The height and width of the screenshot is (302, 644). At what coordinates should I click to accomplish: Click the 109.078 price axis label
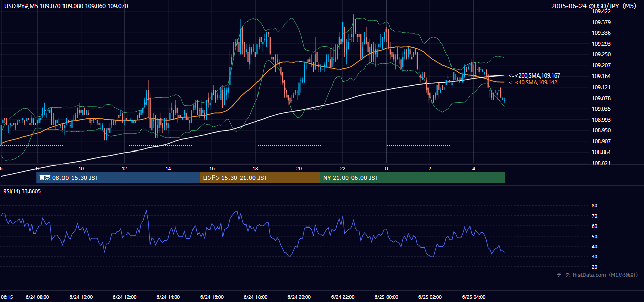[601, 98]
